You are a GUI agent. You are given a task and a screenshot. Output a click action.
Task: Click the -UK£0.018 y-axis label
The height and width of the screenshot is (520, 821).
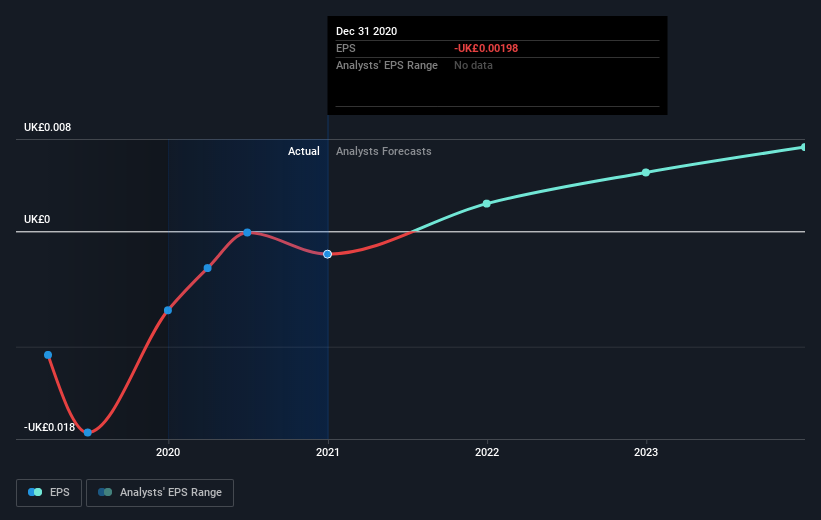tap(49, 427)
